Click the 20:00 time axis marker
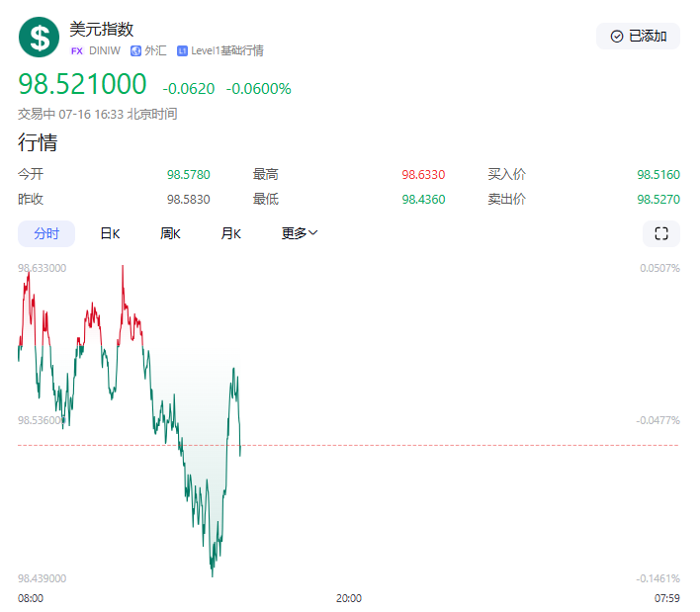 pos(348,598)
